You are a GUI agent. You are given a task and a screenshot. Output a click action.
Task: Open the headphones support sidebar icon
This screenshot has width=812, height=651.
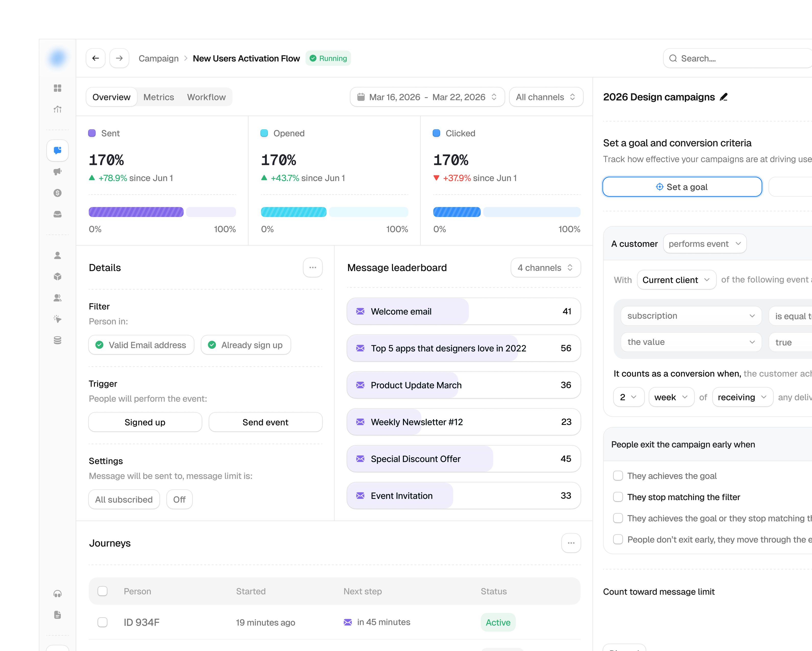coord(57,594)
